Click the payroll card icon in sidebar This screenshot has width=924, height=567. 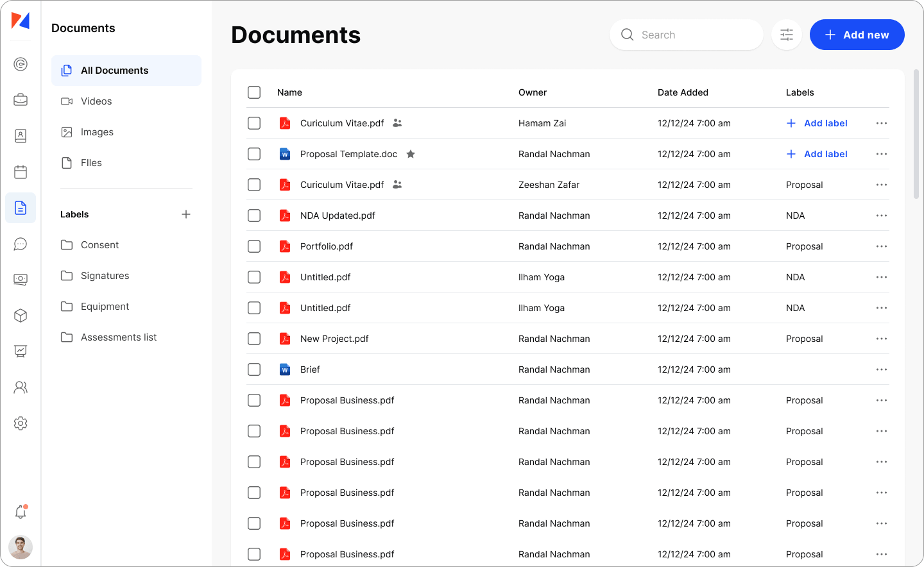(x=20, y=279)
